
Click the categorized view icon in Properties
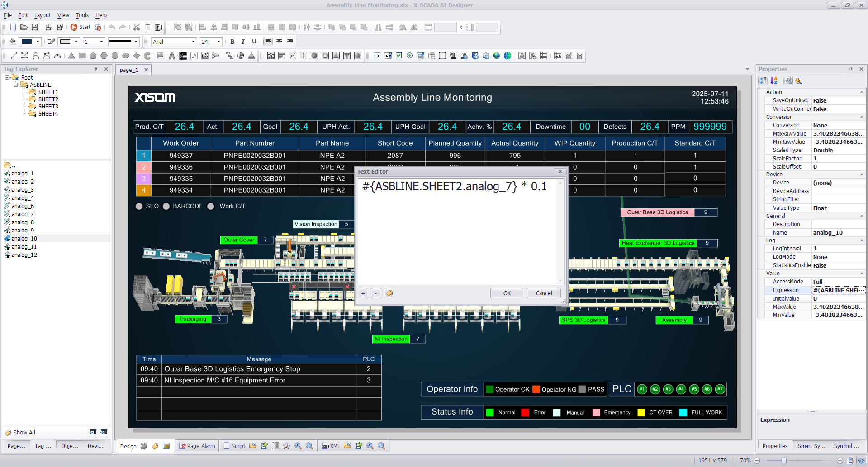(x=764, y=80)
